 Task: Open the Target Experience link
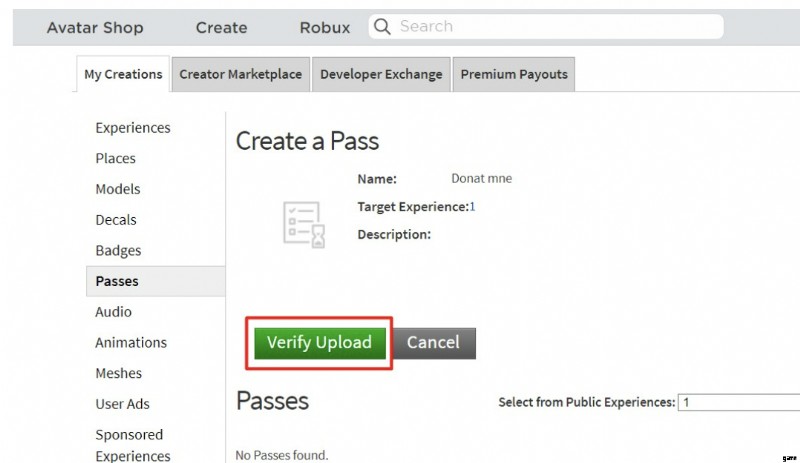pos(472,206)
